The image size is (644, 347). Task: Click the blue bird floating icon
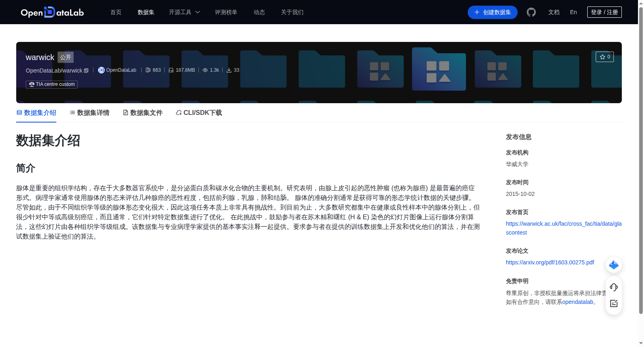click(x=614, y=265)
